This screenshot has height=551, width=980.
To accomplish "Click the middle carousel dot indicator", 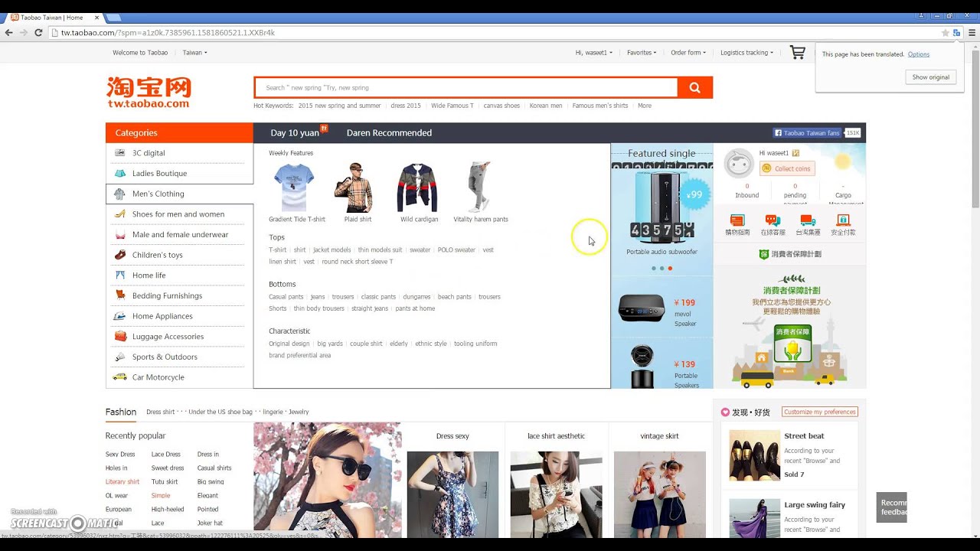I will pos(661,269).
